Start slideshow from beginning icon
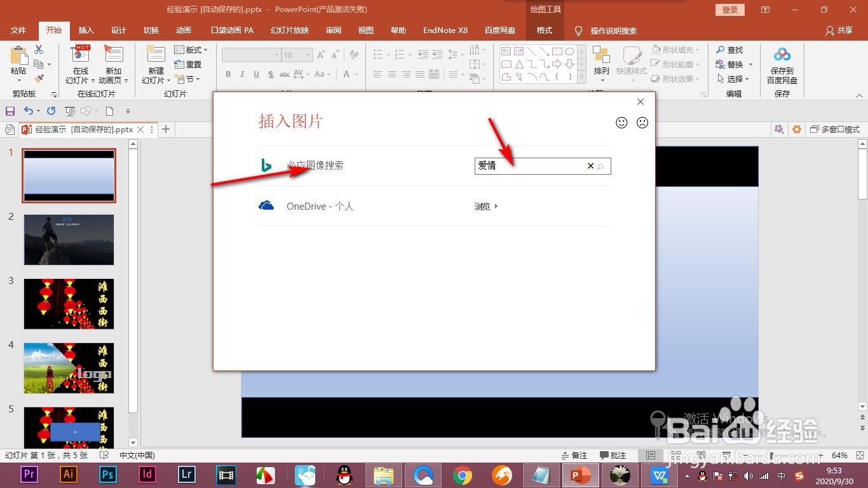The image size is (868, 488). (x=70, y=111)
